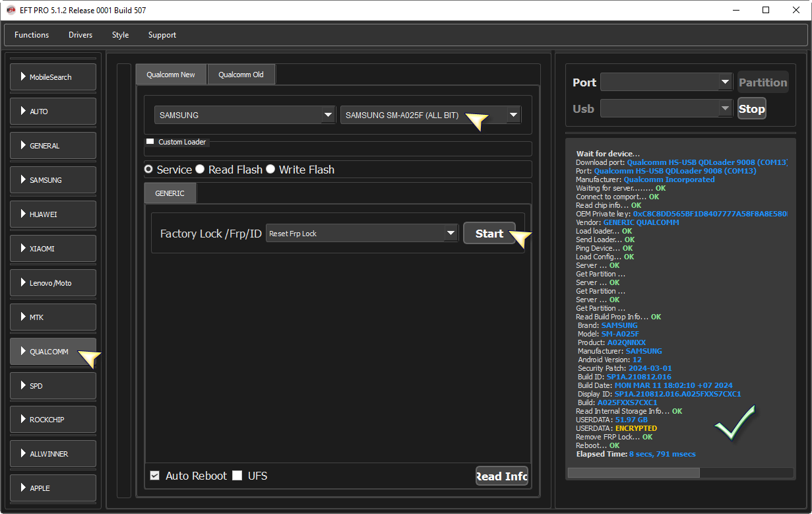
Task: Click the 'Security Patch: 2024-03-01' log line
Action: 625,368
